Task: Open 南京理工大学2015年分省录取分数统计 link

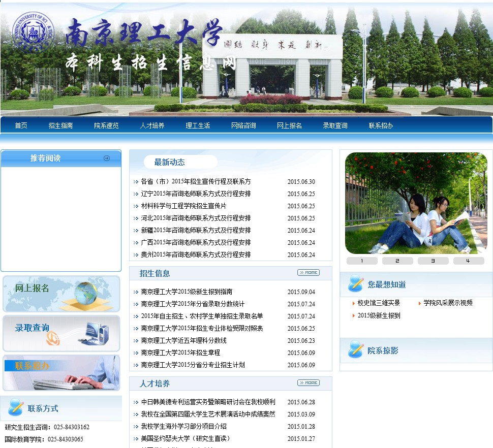Action: coord(193,304)
